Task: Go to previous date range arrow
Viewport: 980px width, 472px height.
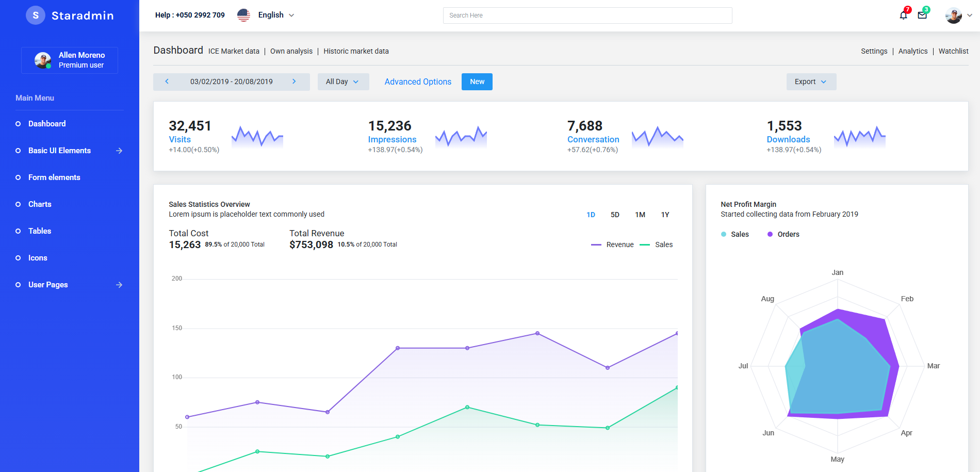Action: coord(167,82)
